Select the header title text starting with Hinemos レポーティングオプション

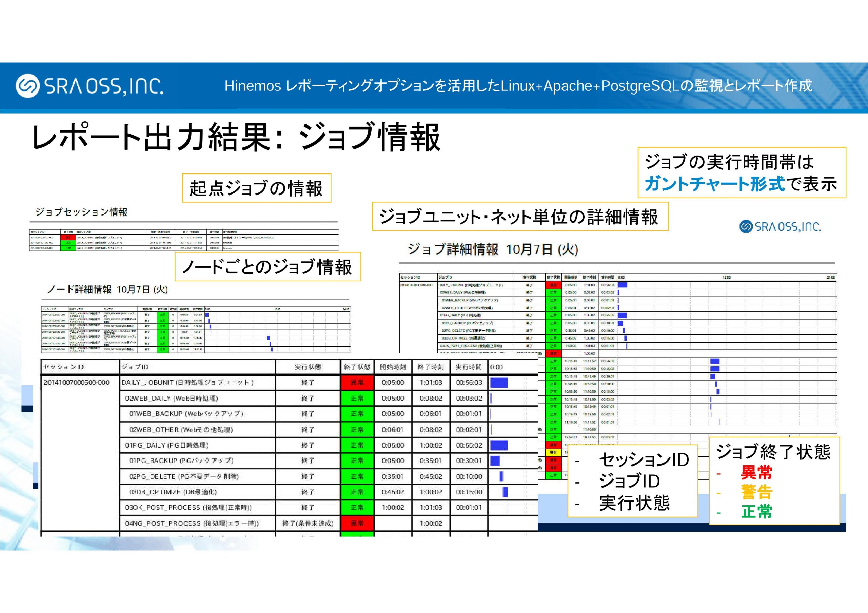click(x=518, y=86)
